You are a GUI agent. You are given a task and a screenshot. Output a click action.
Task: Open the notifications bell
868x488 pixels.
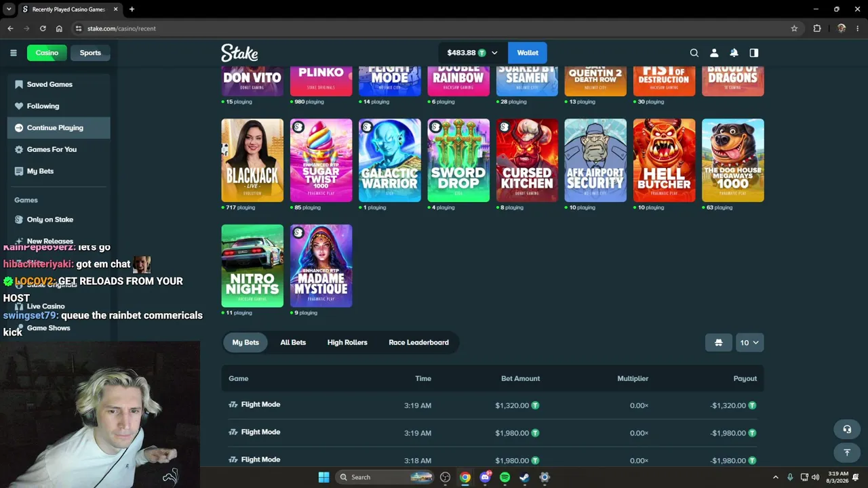pos(734,53)
